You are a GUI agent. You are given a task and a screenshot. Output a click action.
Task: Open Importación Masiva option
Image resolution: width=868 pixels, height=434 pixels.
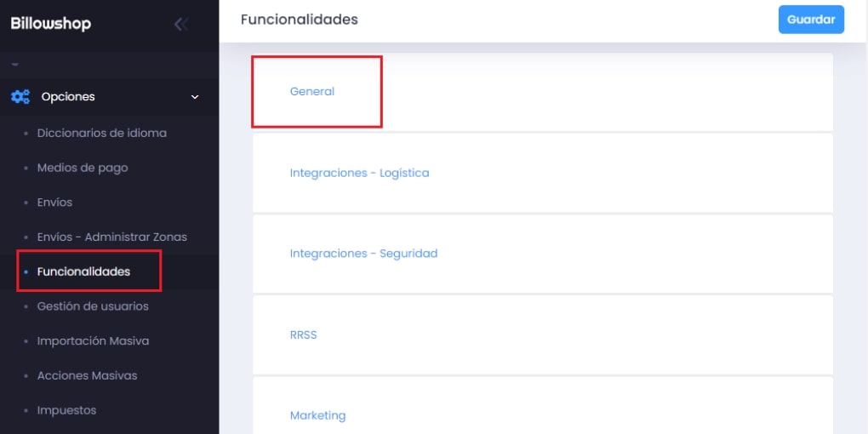(x=93, y=341)
